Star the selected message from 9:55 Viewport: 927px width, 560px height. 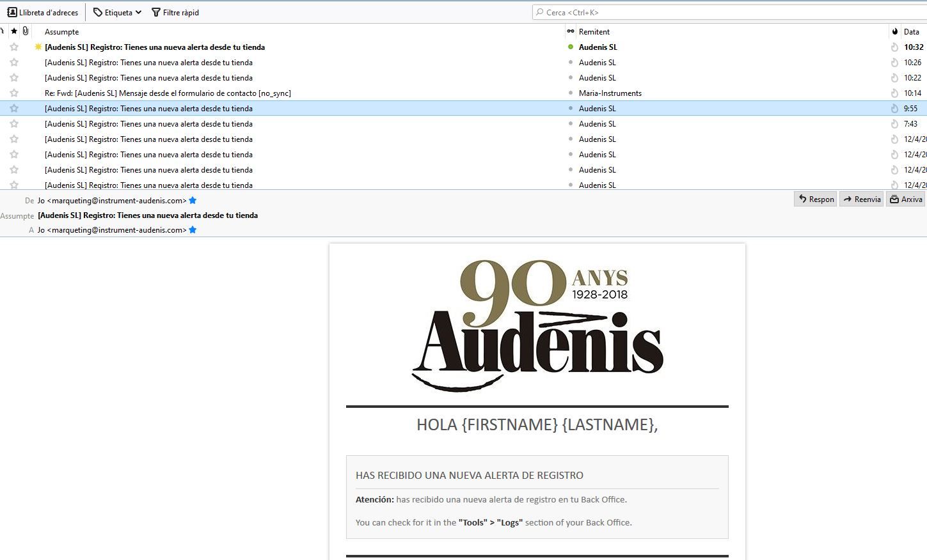point(14,108)
